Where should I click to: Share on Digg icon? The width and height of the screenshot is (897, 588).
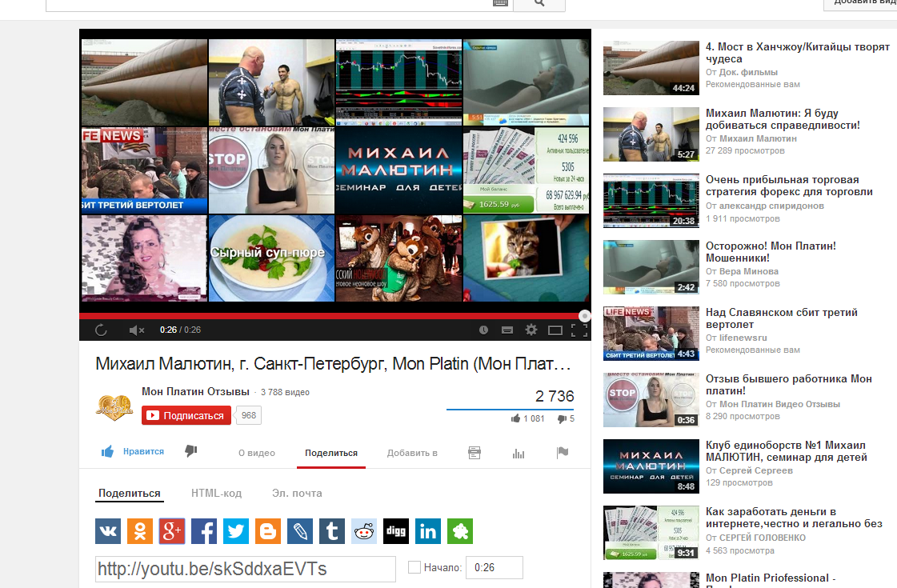click(x=396, y=531)
